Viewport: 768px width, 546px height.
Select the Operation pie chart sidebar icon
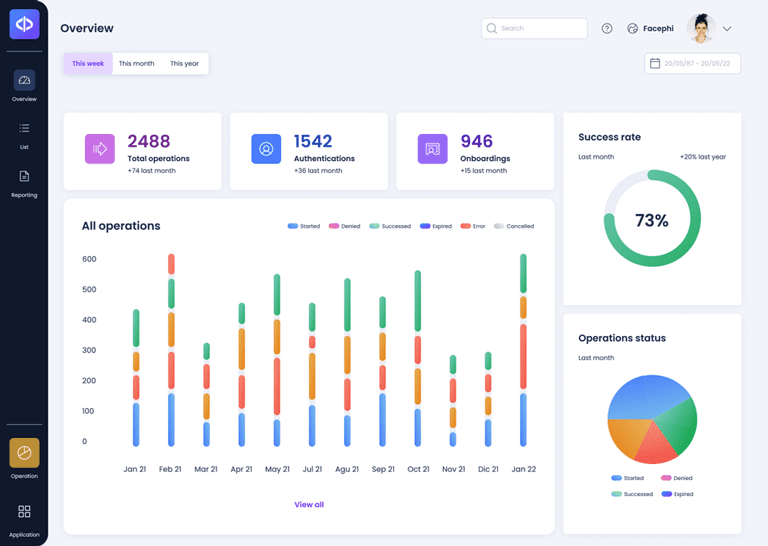coord(24,453)
